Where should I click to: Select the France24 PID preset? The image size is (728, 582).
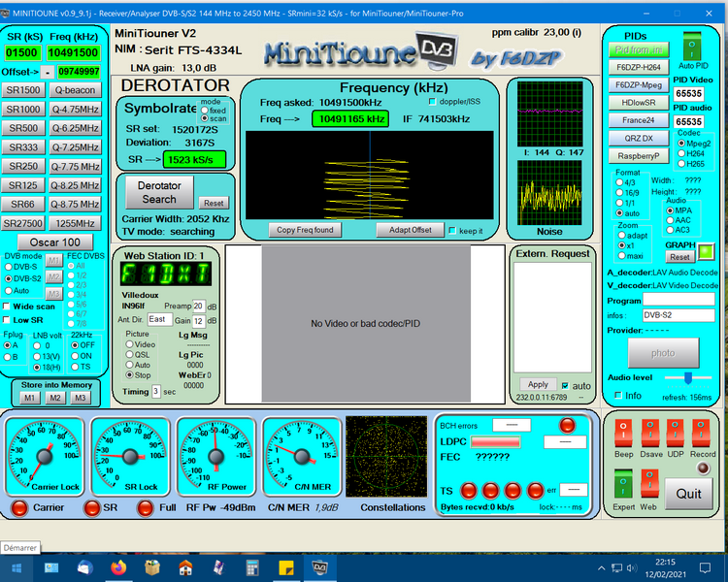[x=639, y=120]
